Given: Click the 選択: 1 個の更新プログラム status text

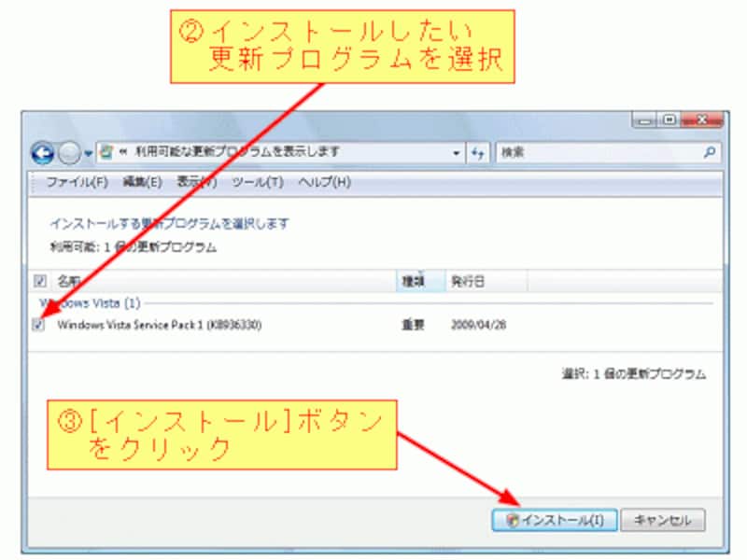Looking at the screenshot, I should 634,374.
